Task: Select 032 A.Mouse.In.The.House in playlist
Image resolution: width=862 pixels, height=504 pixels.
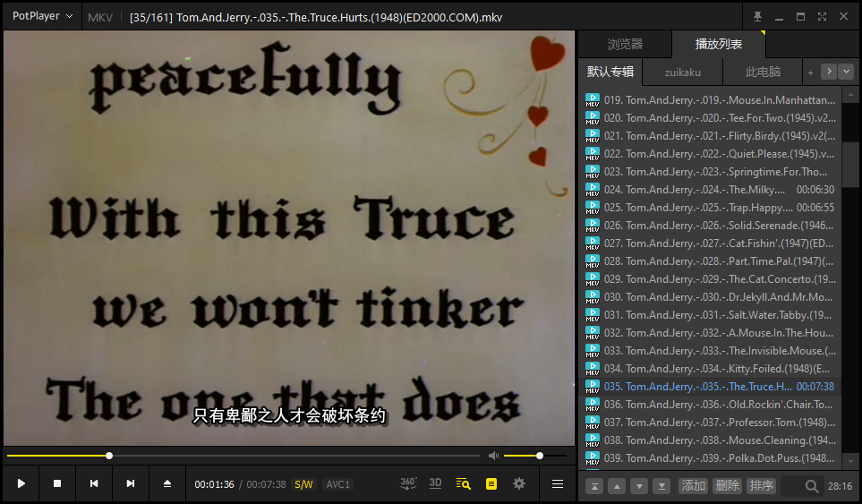Action: pos(710,332)
